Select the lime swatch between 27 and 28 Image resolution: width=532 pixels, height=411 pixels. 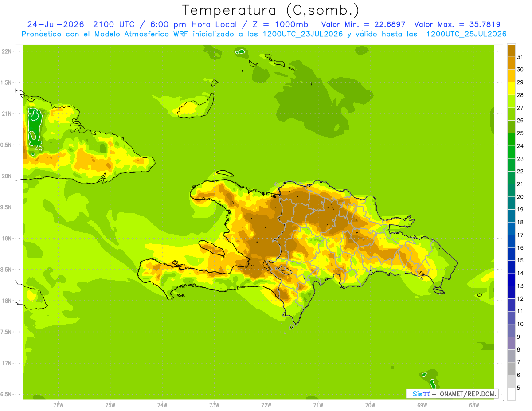pyautogui.click(x=511, y=101)
